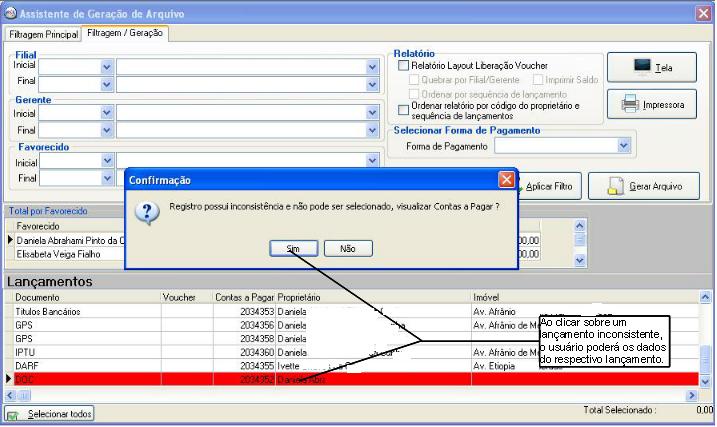The width and height of the screenshot is (717, 427).
Task: Click the Favorecido column header in totals grid
Action: coord(69,226)
